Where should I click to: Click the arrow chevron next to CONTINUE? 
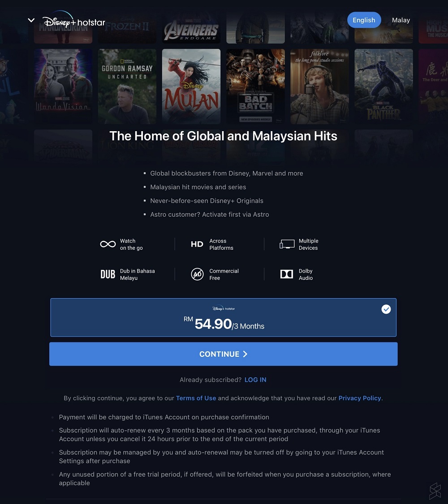[x=245, y=354]
